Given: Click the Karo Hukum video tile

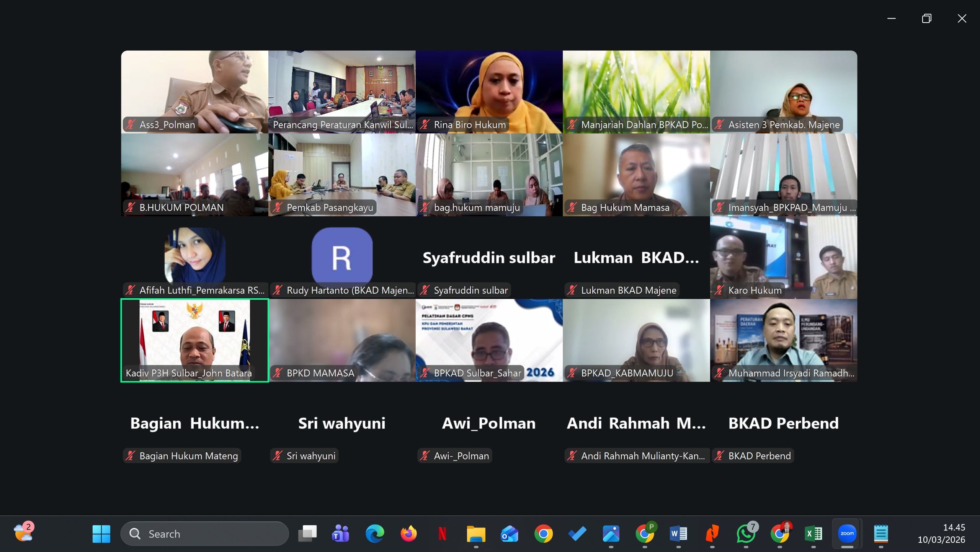Looking at the screenshot, I should click(783, 257).
